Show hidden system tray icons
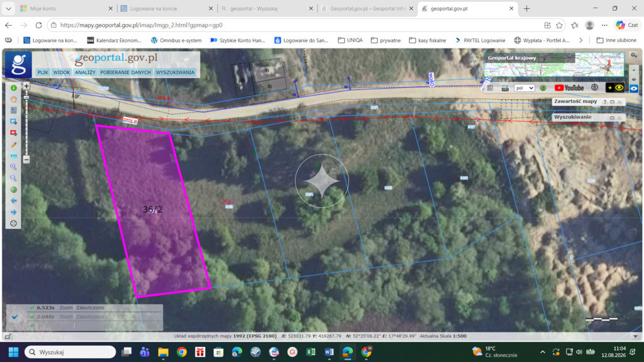644x362 pixels. pos(543,352)
